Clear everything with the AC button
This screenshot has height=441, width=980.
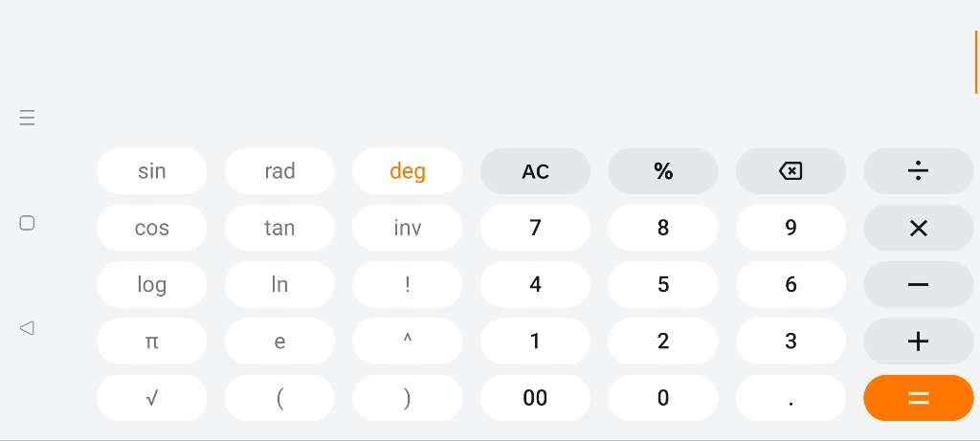point(535,171)
